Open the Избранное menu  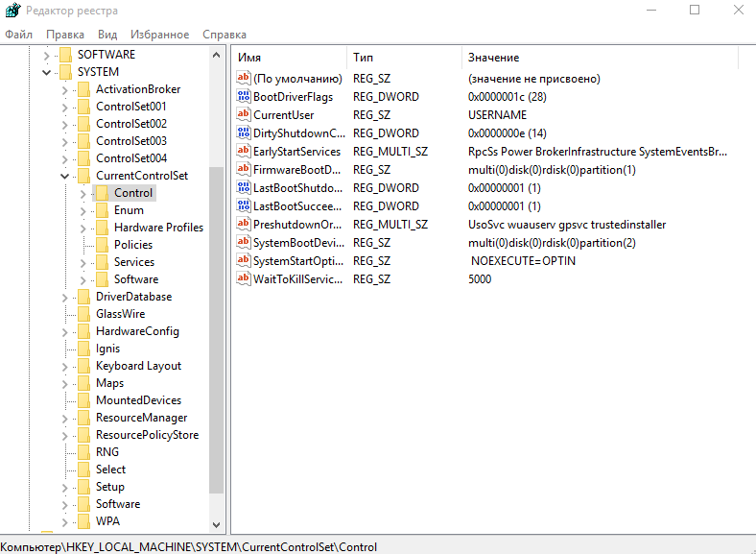click(x=159, y=35)
